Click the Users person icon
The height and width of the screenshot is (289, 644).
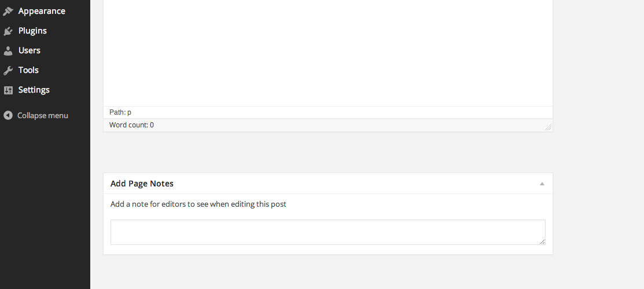pyautogui.click(x=8, y=50)
